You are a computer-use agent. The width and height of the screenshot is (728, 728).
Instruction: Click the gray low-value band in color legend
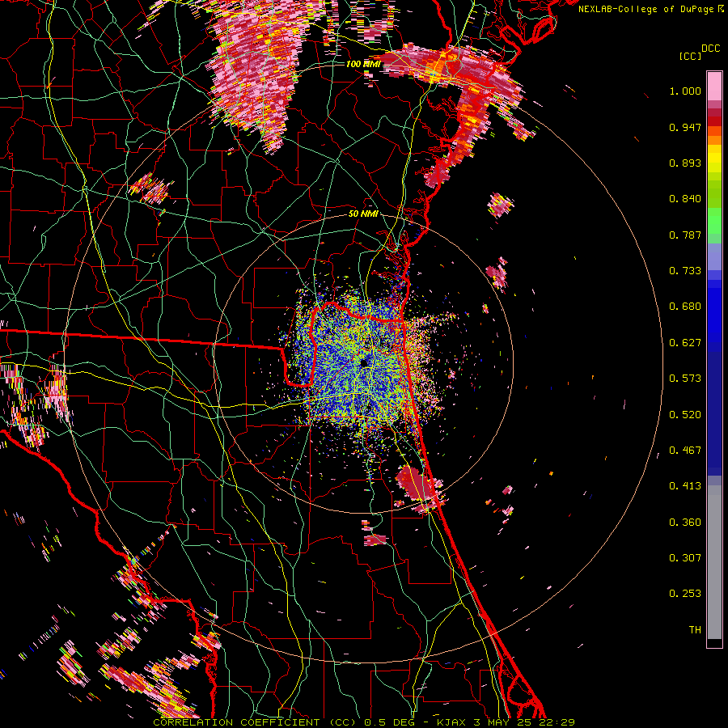714,562
